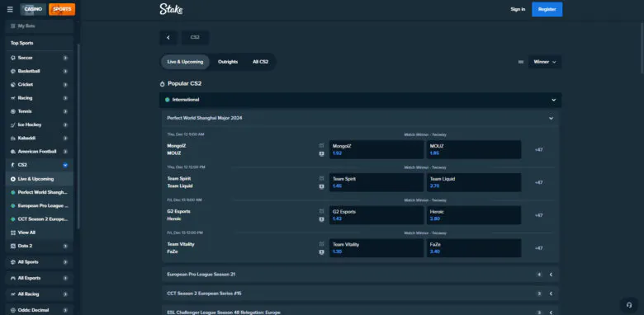Image resolution: width=644 pixels, height=315 pixels.
Task: Select Live & Upcoming in sidebar
Action: click(40, 179)
